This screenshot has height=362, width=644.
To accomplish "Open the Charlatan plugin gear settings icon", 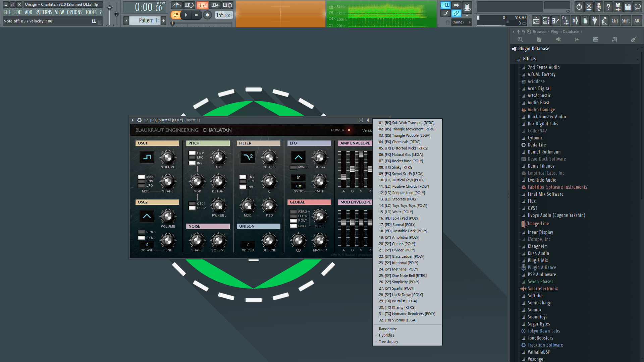I will [x=139, y=120].
